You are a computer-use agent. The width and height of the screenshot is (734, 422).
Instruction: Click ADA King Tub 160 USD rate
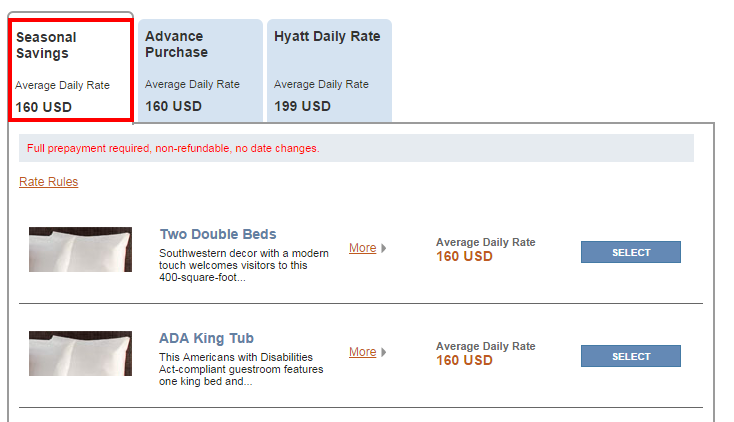pyautogui.click(x=464, y=361)
